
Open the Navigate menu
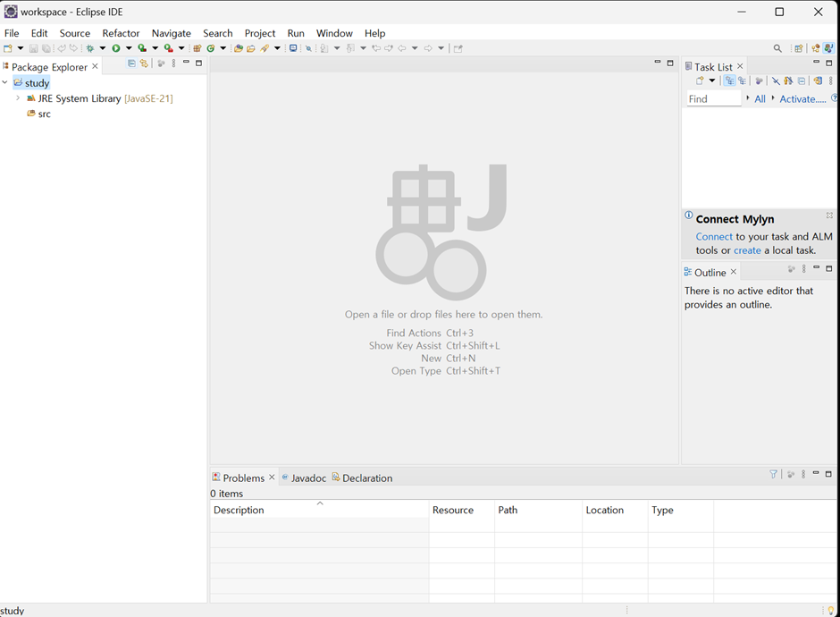171,33
